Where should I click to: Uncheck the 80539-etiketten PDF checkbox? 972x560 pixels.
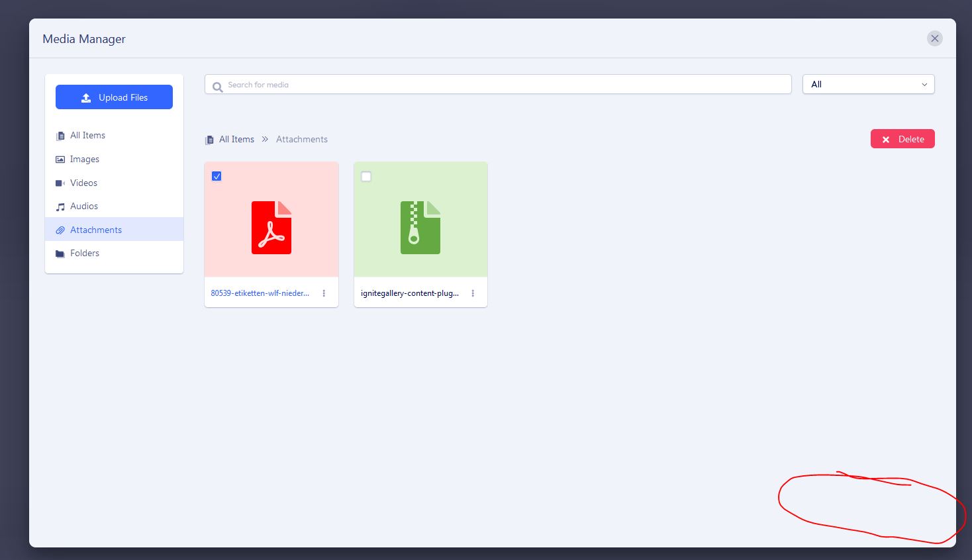217,176
